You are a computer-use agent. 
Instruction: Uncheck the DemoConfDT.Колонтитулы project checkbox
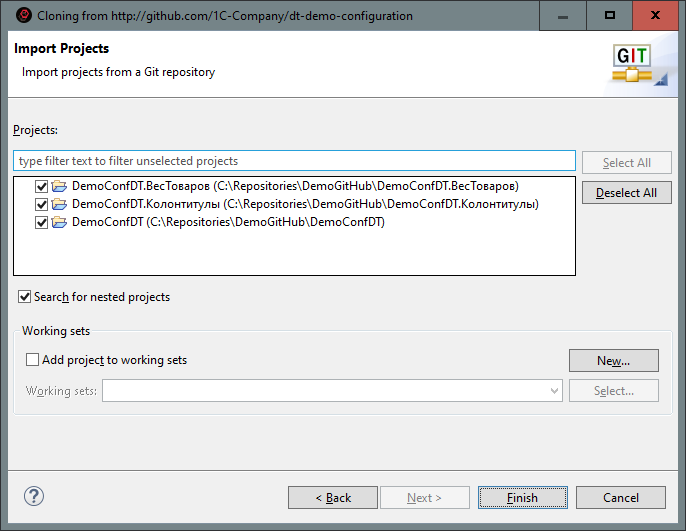pos(41,204)
